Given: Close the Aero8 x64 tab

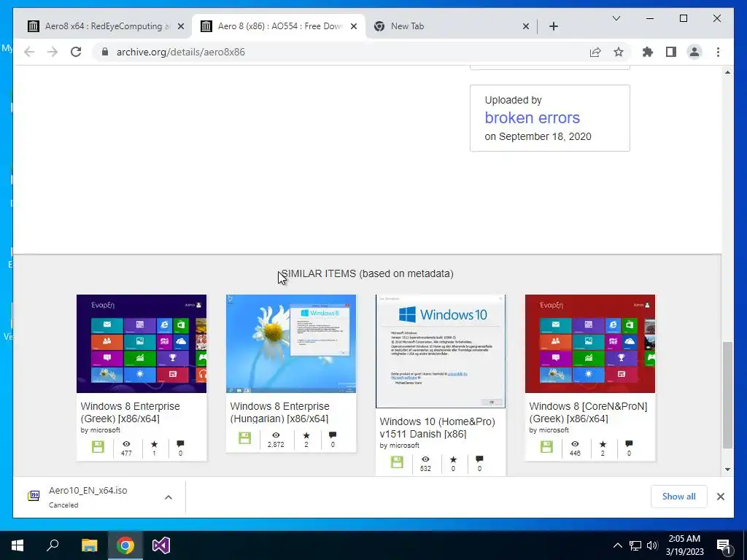Looking at the screenshot, I should coord(181,26).
